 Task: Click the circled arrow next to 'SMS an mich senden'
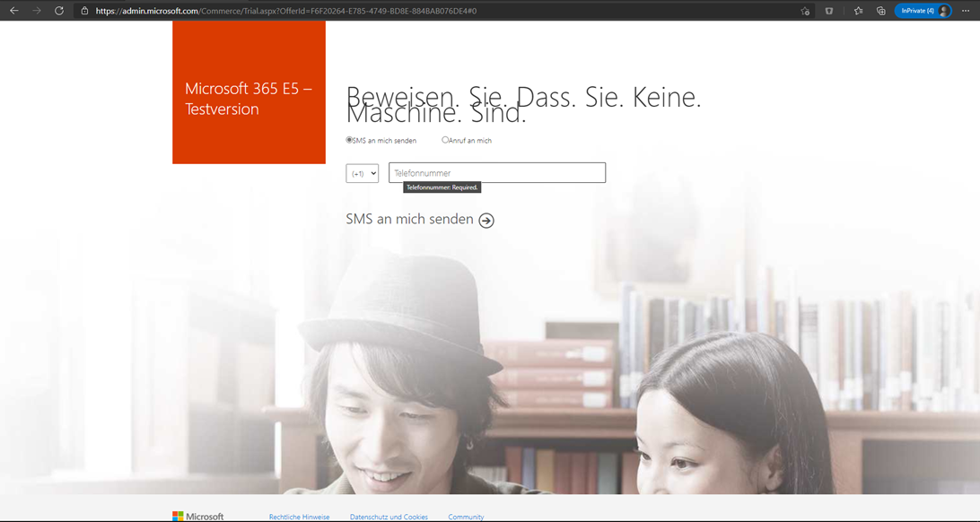[x=486, y=220]
